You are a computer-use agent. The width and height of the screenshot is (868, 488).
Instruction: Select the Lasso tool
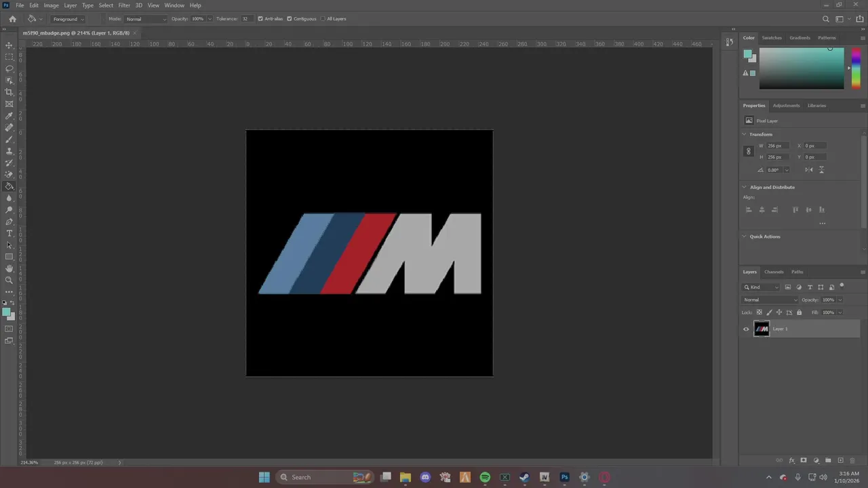pyautogui.click(x=9, y=68)
